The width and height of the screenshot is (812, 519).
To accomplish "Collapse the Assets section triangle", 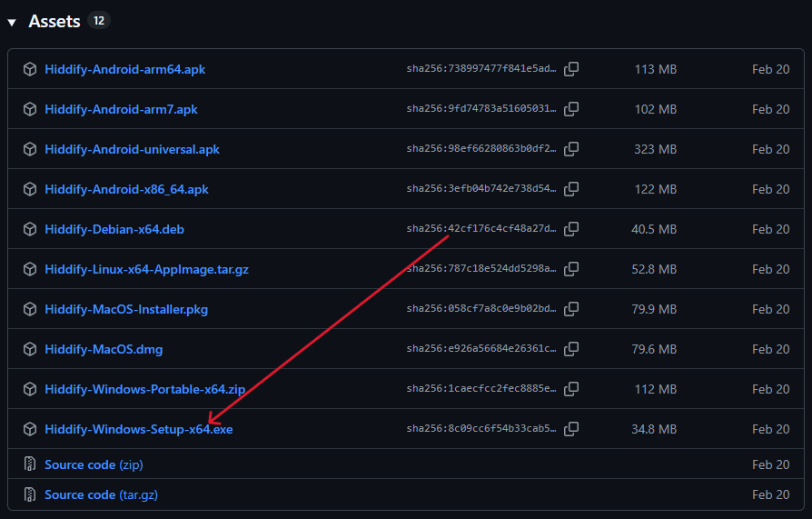I will coord(12,23).
